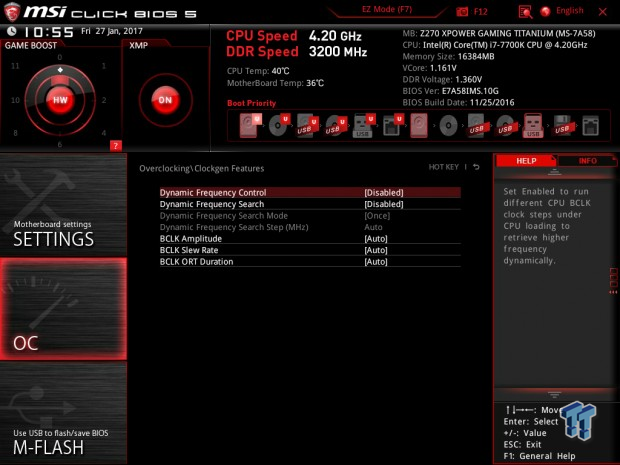Open Dynamic Frequency Control [Disabled] value
The height and width of the screenshot is (465, 620).
tap(384, 193)
